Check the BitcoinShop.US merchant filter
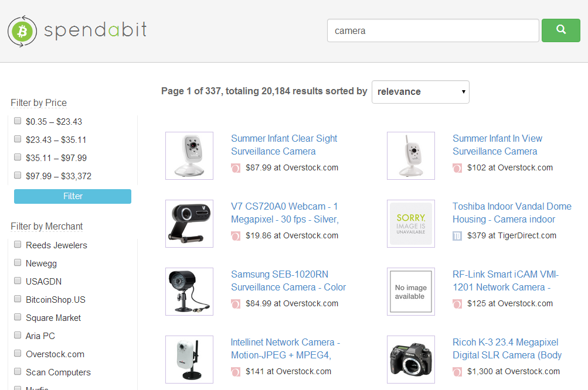This screenshot has height=390, width=588. point(18,299)
